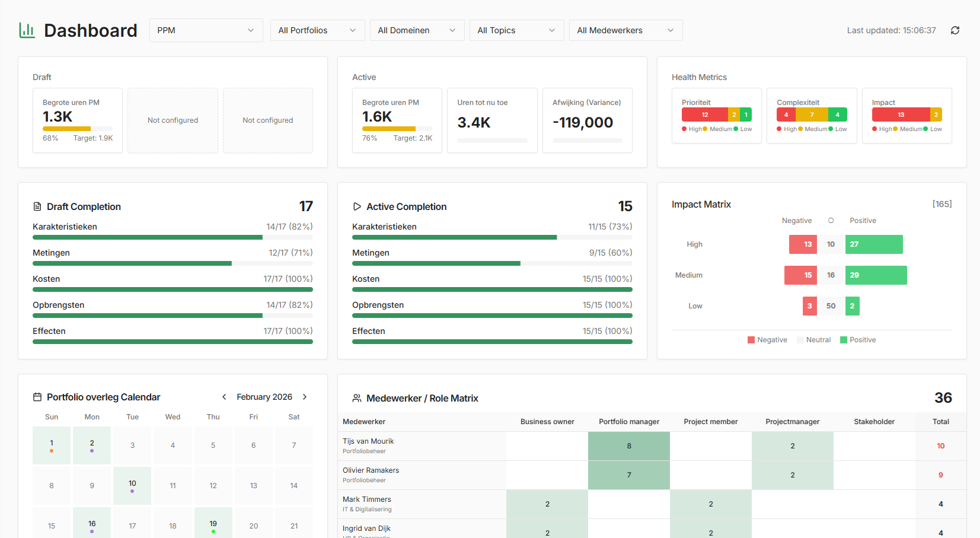The image size is (980, 538).
Task: Select February 16 on the calendar
Action: click(92, 523)
